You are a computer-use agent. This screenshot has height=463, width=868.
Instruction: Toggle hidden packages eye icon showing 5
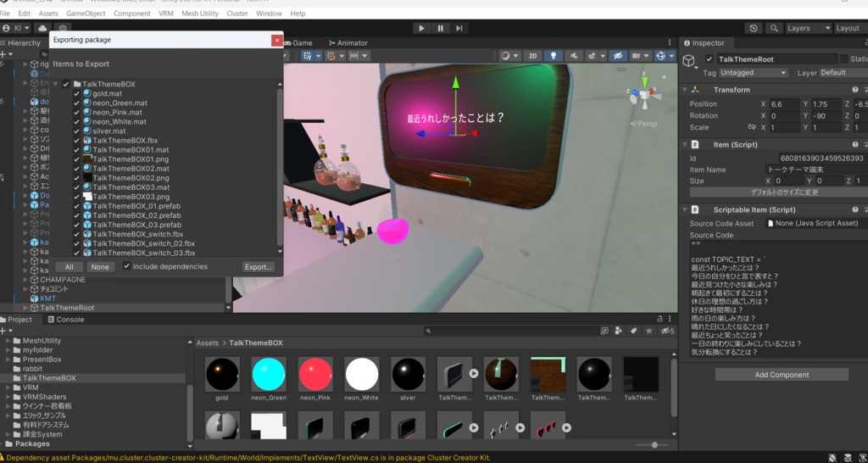668,331
